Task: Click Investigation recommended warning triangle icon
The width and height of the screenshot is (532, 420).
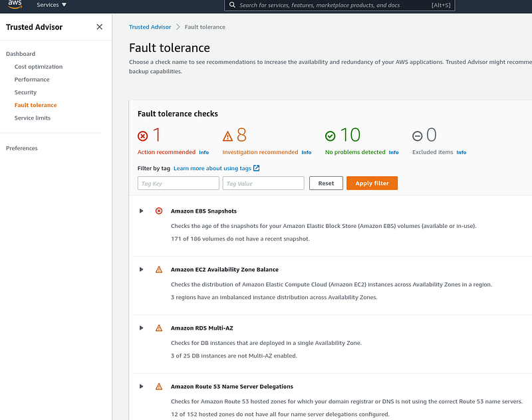Action: pyautogui.click(x=227, y=136)
